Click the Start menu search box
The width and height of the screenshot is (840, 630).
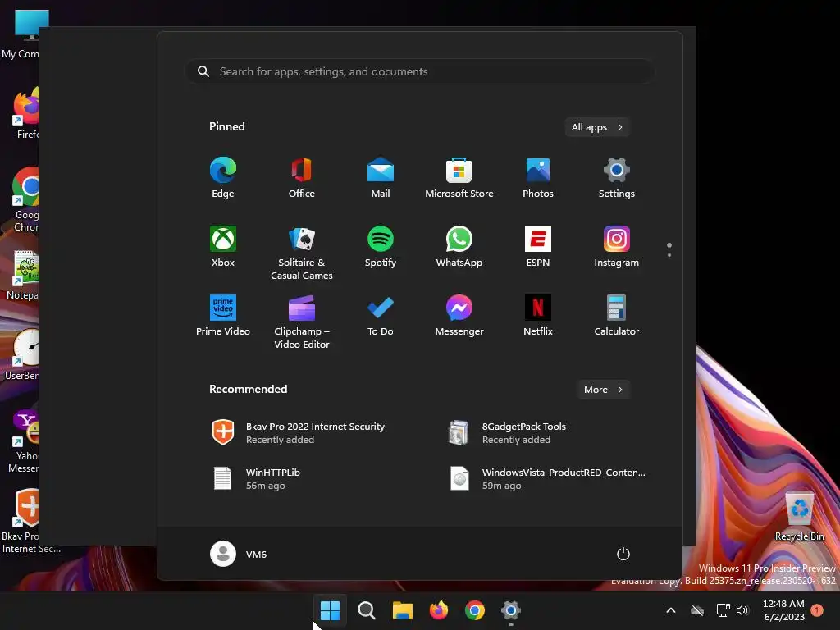coord(420,71)
